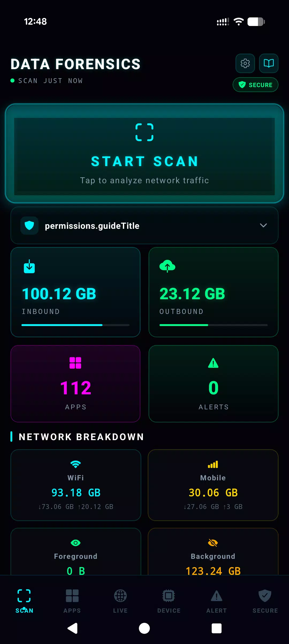Open the DEVICE tab
The image size is (289, 644).
[x=169, y=601]
